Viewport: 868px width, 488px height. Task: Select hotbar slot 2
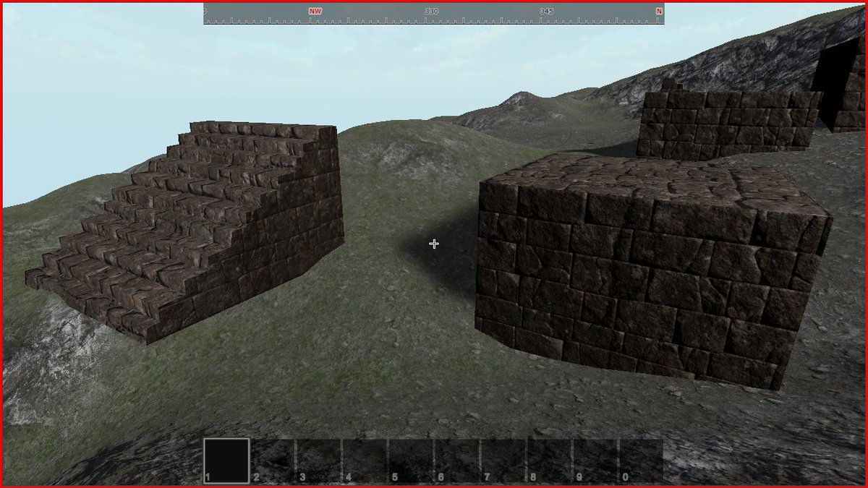(273, 461)
